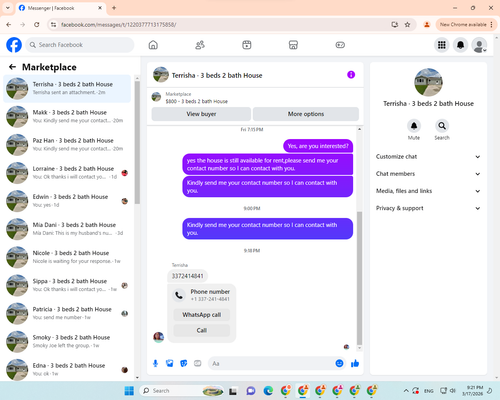Open Sippa conversation

coord(67,285)
